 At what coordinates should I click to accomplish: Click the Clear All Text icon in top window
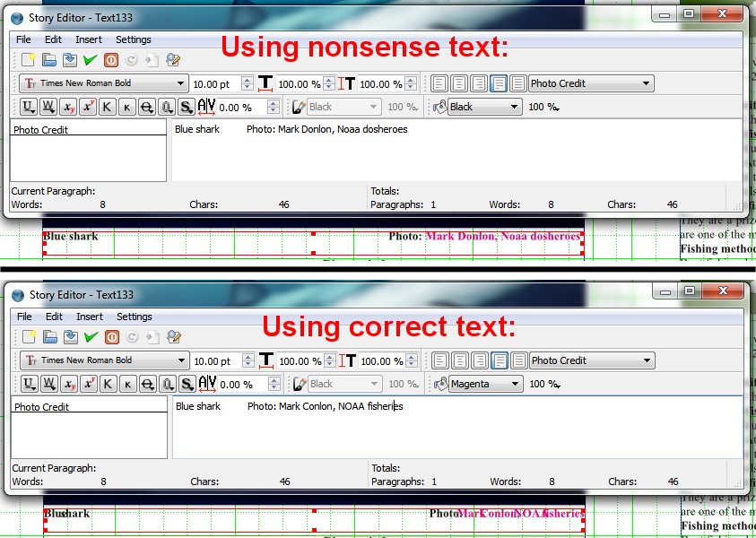30,60
